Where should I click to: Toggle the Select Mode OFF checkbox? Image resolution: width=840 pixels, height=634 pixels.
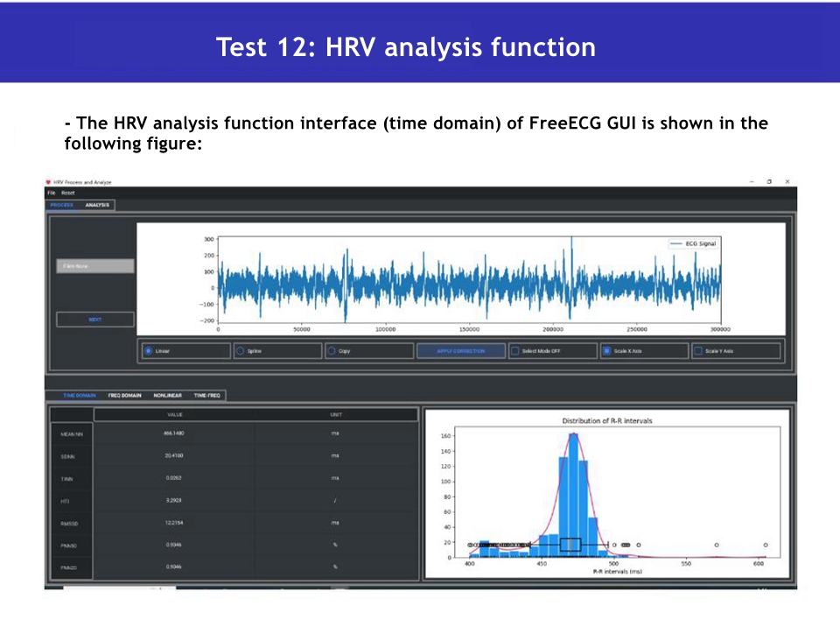pos(515,350)
